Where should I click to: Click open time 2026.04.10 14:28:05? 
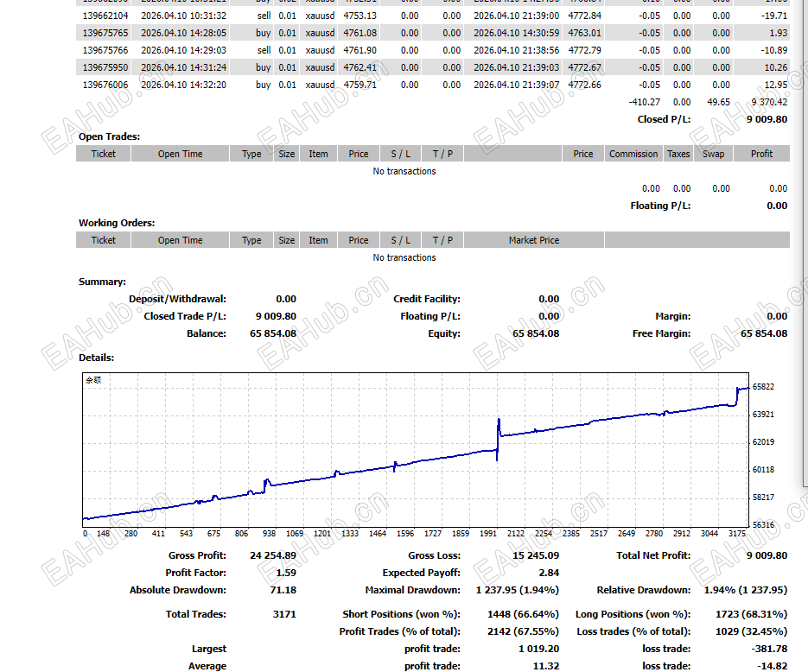coord(183,33)
